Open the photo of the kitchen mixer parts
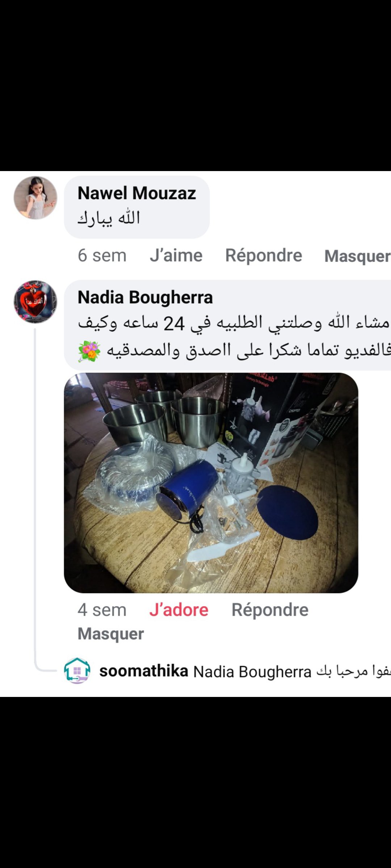This screenshot has width=391, height=868. (x=211, y=483)
